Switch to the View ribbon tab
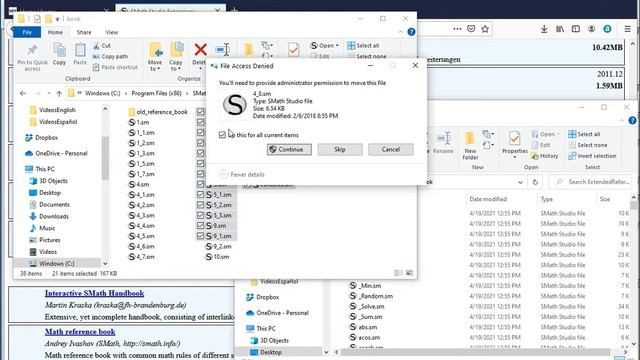This screenshot has height=360, width=640. point(111,32)
